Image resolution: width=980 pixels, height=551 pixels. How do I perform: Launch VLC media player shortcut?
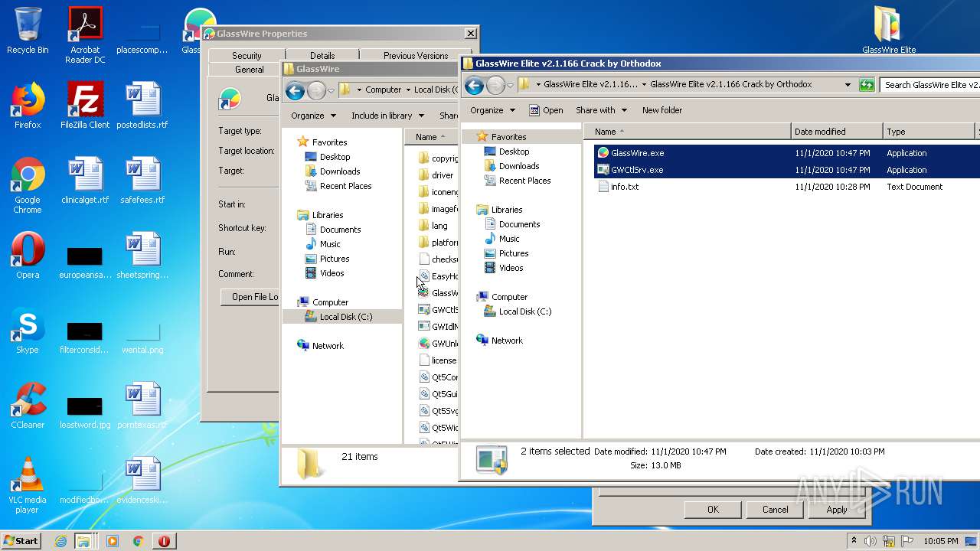[x=28, y=485]
